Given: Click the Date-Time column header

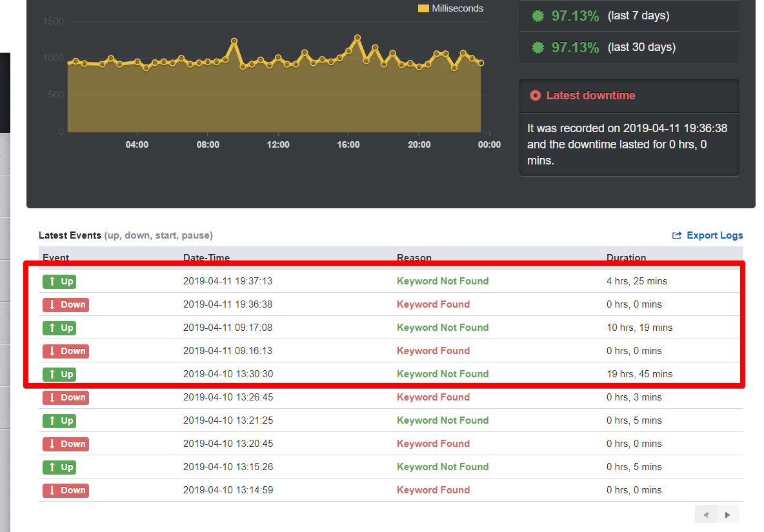Looking at the screenshot, I should 206,257.
